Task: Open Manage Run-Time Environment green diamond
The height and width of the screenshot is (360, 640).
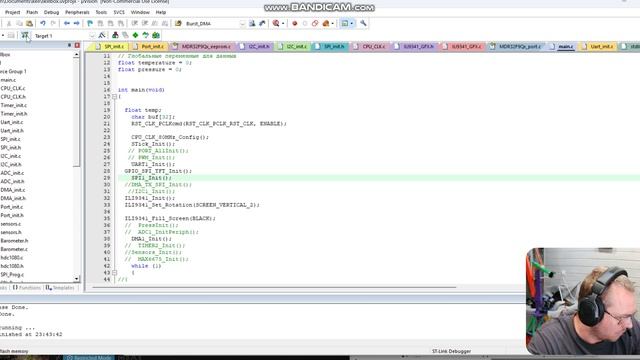Action: coord(136,36)
